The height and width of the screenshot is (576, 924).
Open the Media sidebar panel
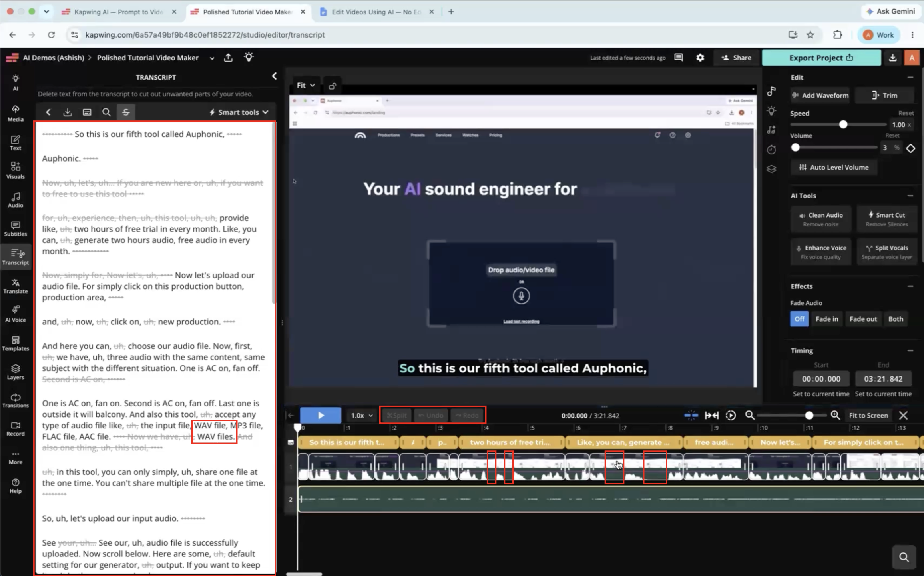15,113
